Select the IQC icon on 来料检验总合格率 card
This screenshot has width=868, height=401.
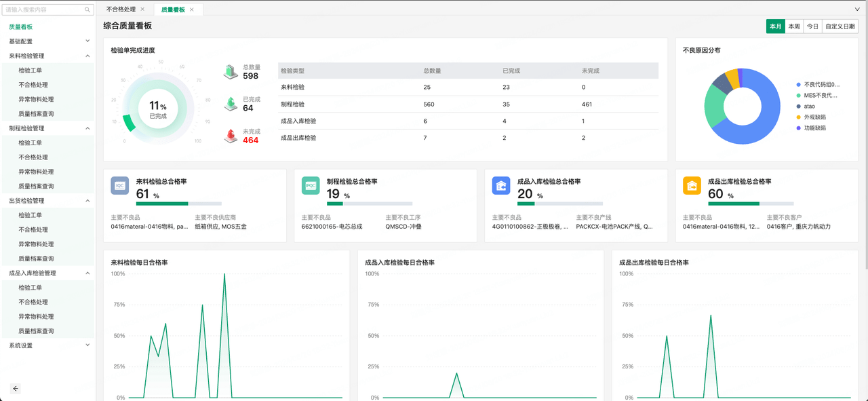click(x=120, y=185)
